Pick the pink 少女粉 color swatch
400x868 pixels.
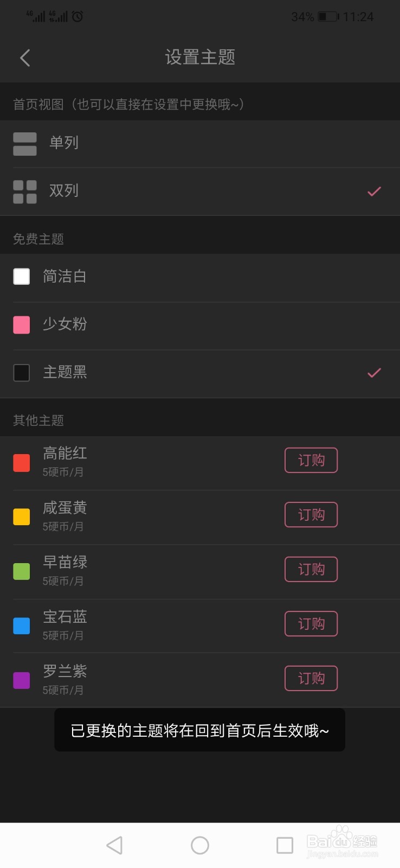pos(21,325)
